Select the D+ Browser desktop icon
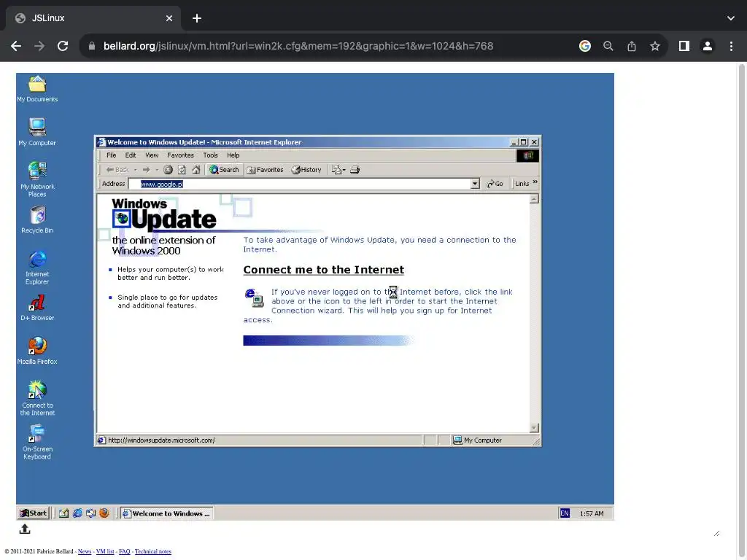 point(37,307)
